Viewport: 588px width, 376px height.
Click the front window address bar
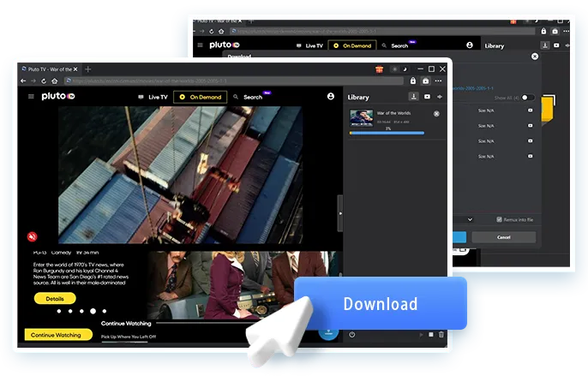click(x=234, y=81)
